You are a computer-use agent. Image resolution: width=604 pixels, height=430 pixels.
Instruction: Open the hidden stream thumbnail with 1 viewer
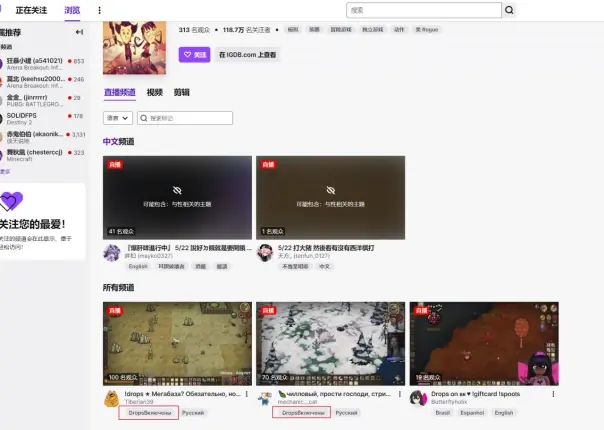(331, 198)
